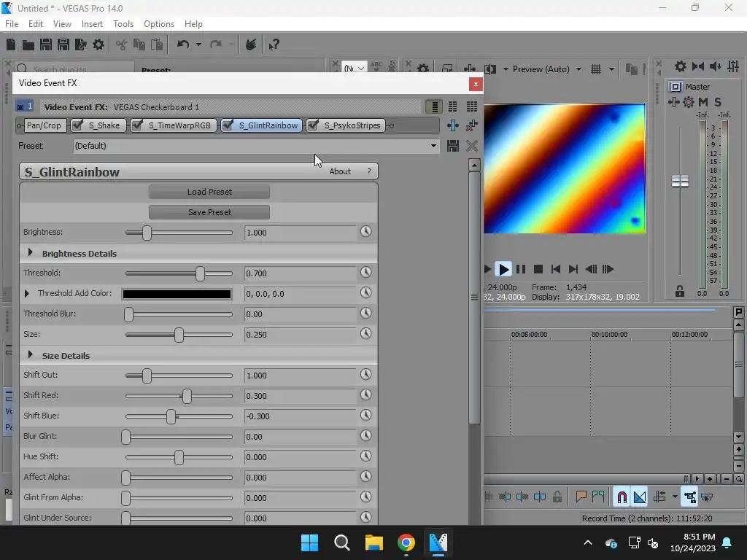Image resolution: width=747 pixels, height=560 pixels.
Task: Disable the S_TimeWarpRGB effect checkbox
Action: point(137,125)
